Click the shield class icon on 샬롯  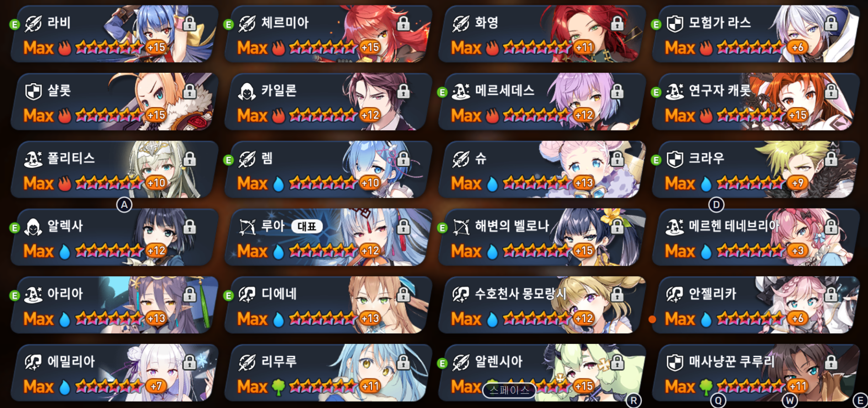click(x=33, y=91)
